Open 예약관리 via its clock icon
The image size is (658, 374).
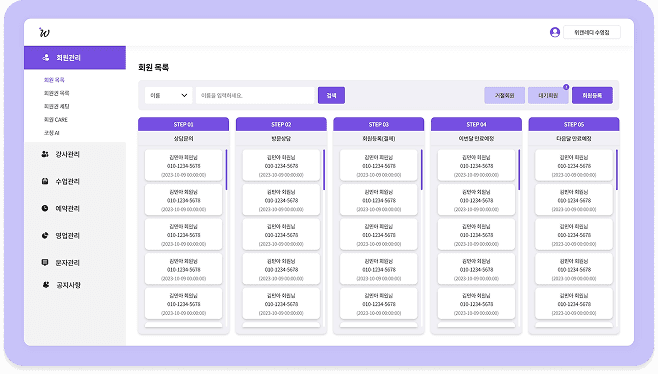point(45,208)
